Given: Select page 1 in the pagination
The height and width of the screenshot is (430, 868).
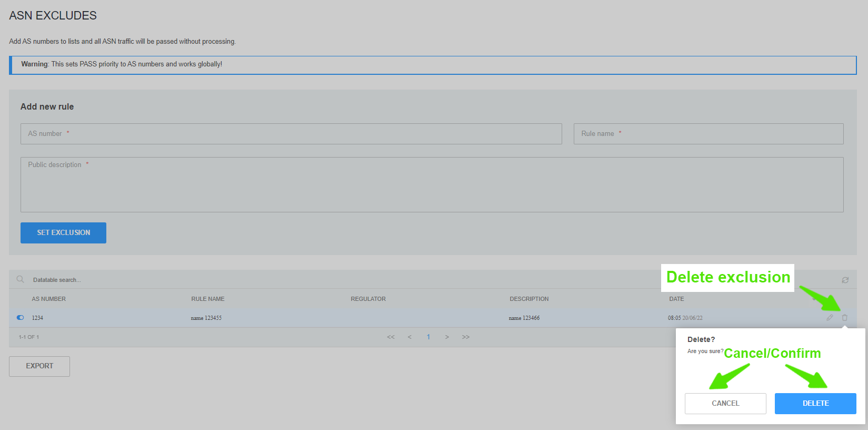Looking at the screenshot, I should [428, 337].
